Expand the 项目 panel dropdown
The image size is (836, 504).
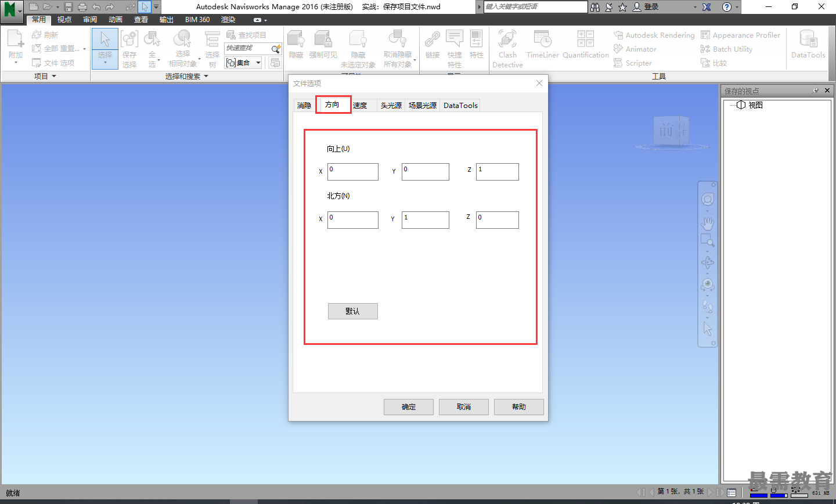[x=45, y=76]
